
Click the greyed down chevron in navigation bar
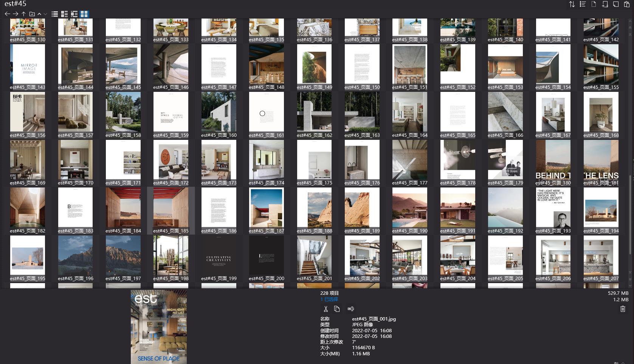45,14
